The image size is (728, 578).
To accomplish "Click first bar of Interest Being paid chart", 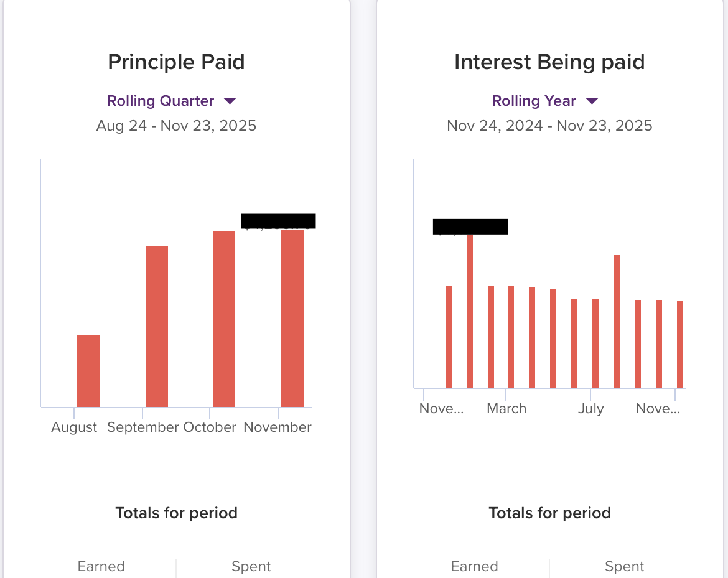I will tap(449, 337).
